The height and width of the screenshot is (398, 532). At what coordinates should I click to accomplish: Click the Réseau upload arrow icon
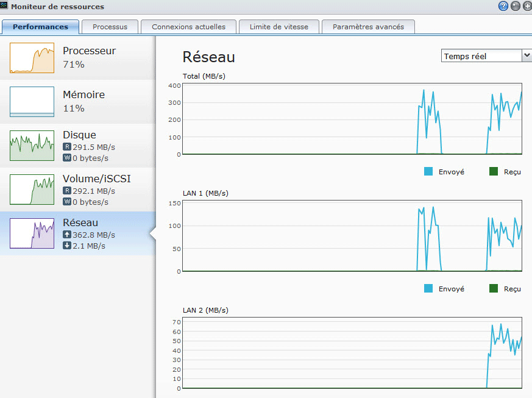click(67, 235)
